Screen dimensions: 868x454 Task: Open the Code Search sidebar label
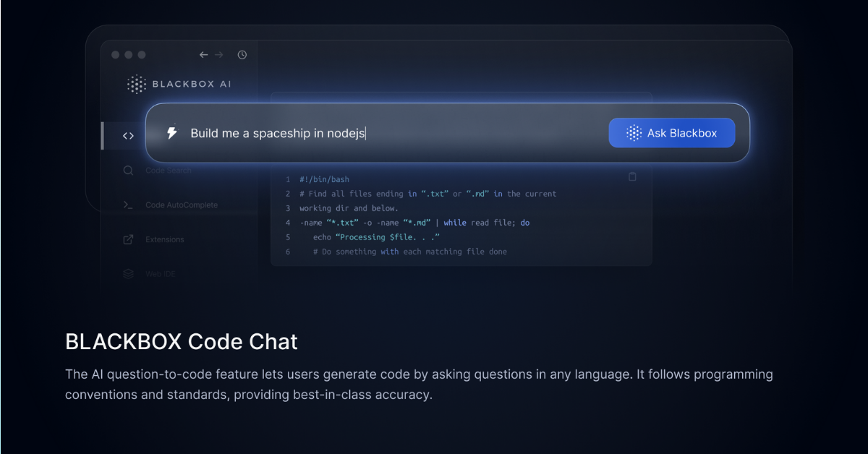coord(169,171)
